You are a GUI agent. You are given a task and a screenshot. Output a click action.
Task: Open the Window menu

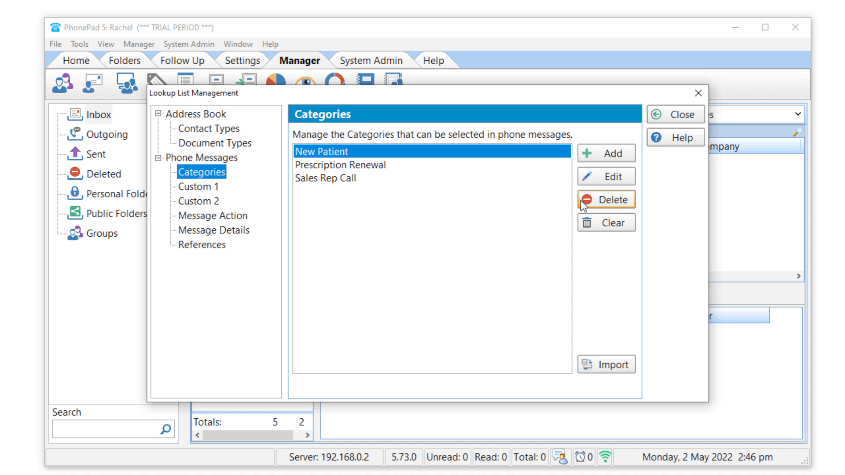click(238, 44)
